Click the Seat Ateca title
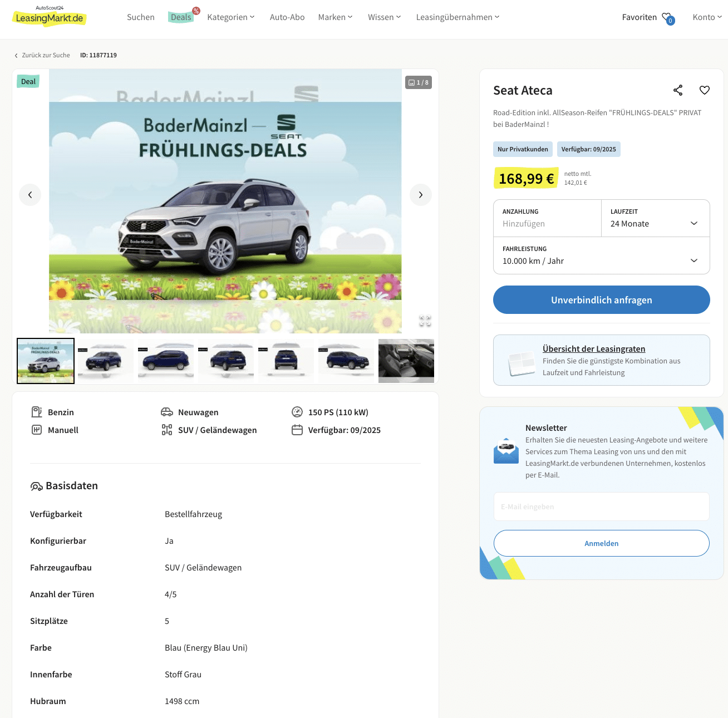The height and width of the screenshot is (718, 728). pyautogui.click(x=523, y=90)
